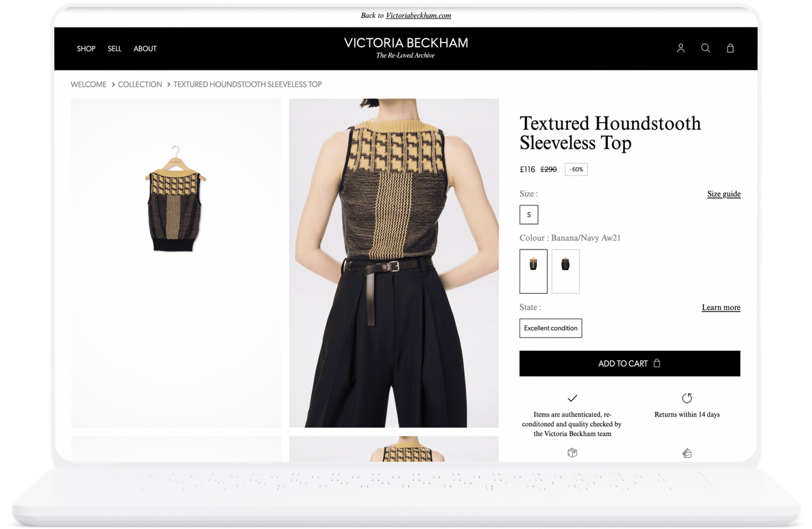
Task: Go to Collection breadcrumb
Action: (x=140, y=84)
